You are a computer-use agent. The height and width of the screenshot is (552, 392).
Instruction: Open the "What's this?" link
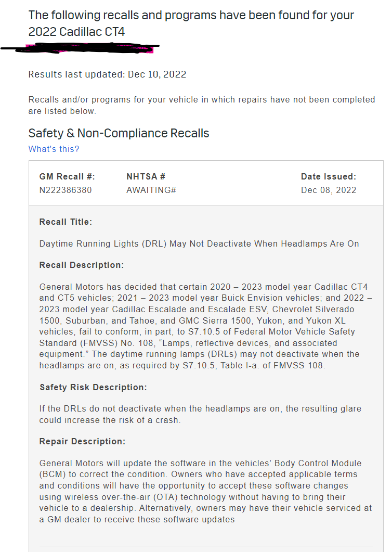point(54,149)
